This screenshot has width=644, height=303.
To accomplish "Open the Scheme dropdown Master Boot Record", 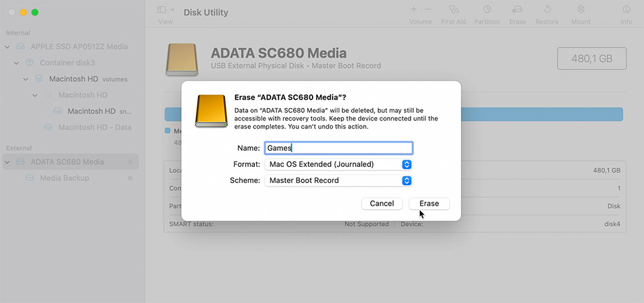I will (x=338, y=180).
